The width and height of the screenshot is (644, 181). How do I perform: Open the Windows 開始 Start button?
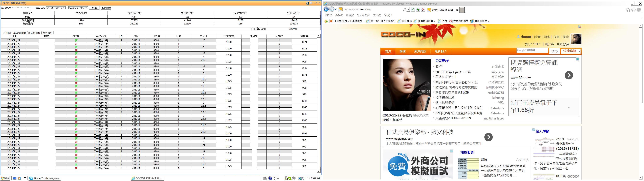tap(5, 178)
